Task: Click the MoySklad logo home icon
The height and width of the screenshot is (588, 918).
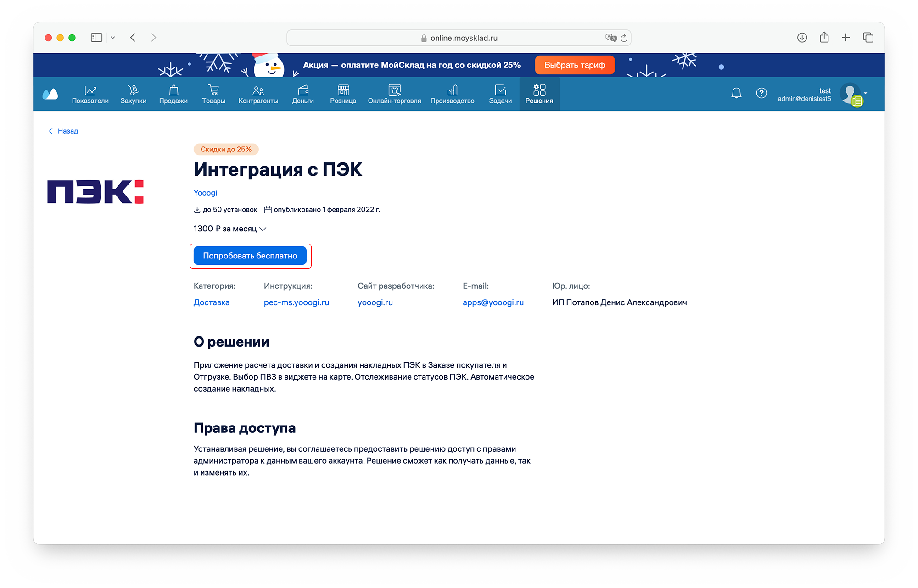Action: click(50, 94)
